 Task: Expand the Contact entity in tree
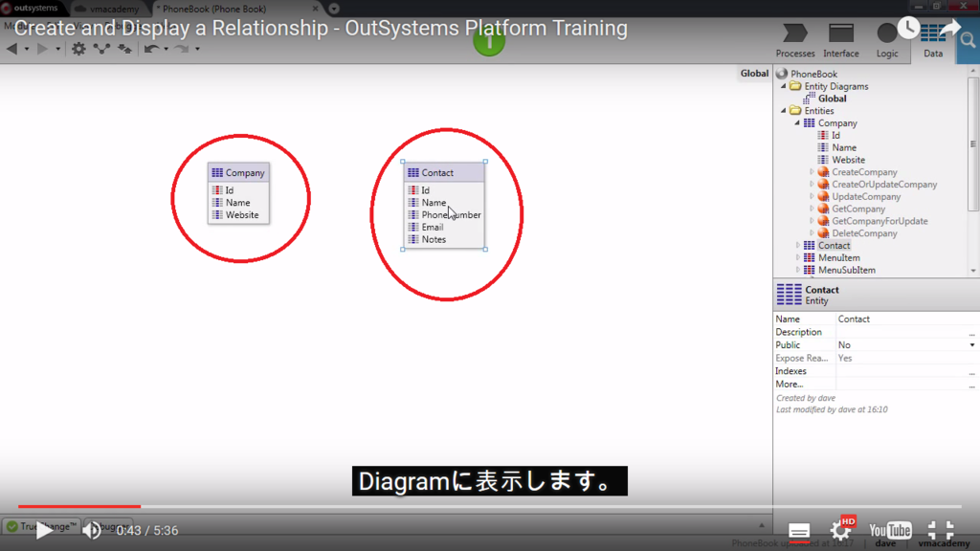[x=797, y=246]
